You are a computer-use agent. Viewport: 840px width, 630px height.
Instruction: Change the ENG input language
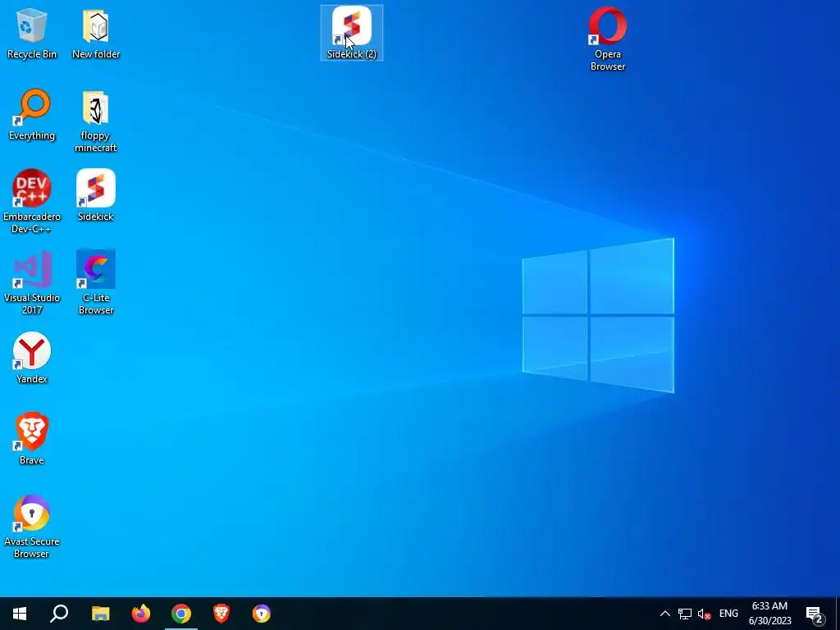click(x=728, y=614)
